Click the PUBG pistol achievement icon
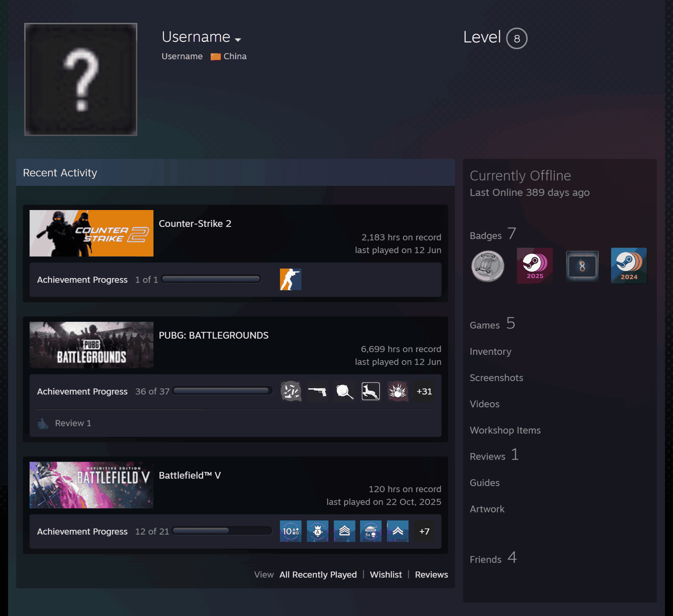This screenshot has width=673, height=616. click(318, 391)
